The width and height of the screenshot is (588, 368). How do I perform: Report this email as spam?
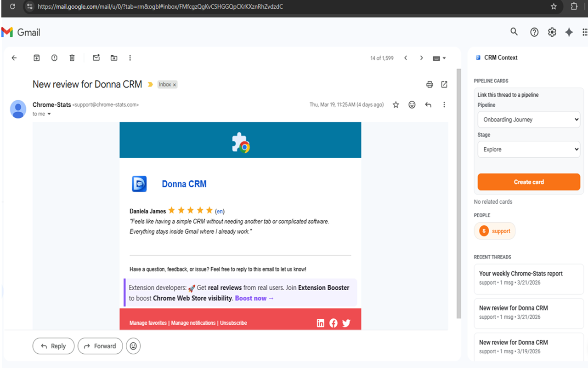54,58
